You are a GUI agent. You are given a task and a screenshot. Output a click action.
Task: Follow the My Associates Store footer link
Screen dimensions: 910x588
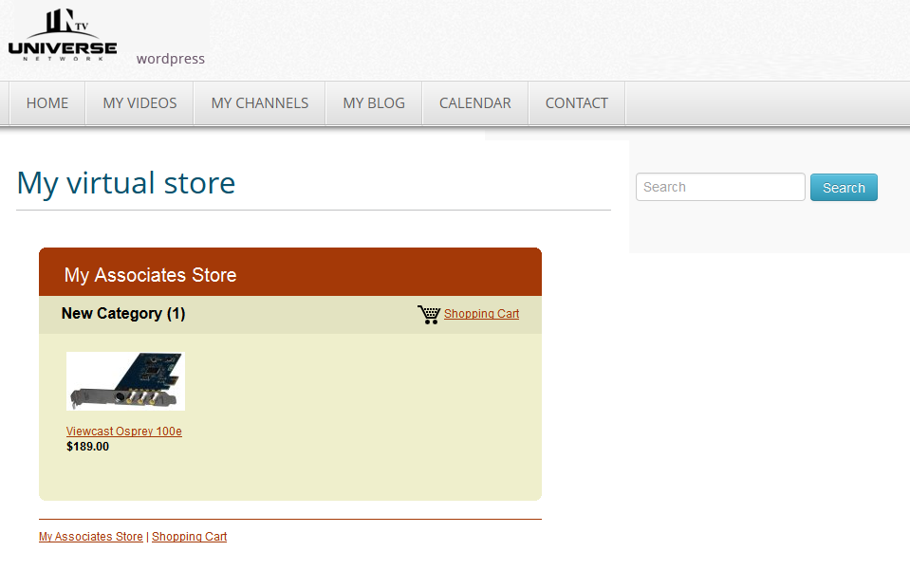tap(91, 537)
